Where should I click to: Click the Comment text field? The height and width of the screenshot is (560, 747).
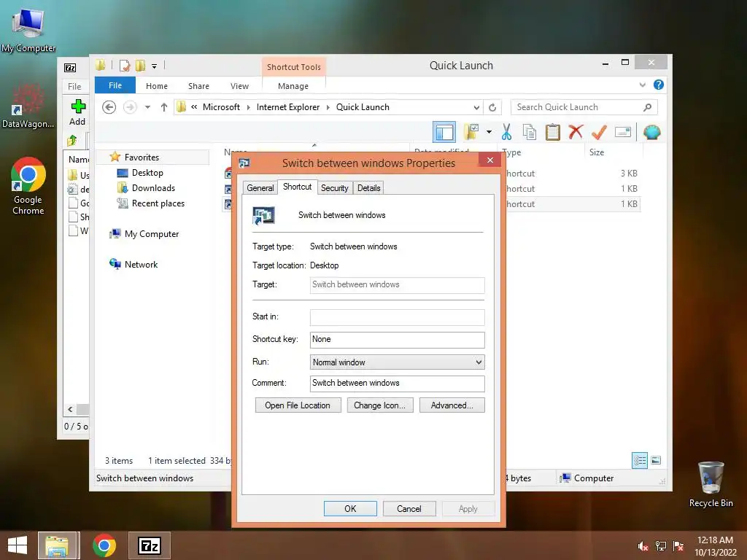coord(397,384)
